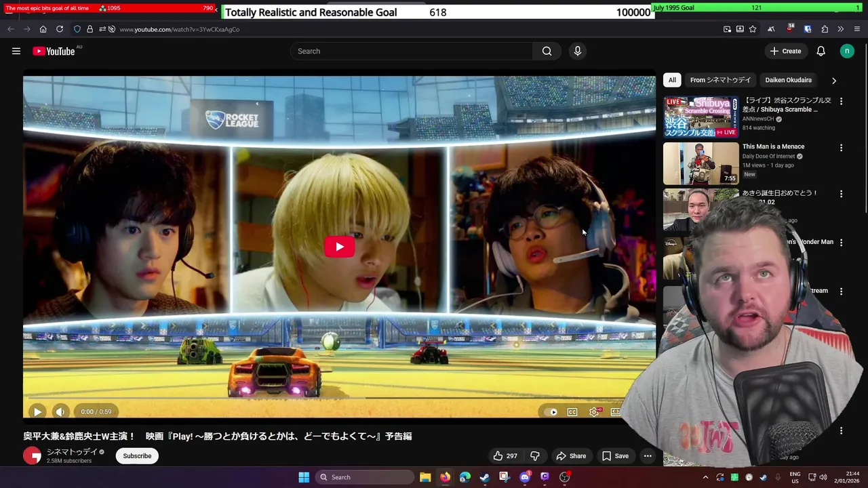
Task: Play the video with the red center button
Action: [340, 247]
